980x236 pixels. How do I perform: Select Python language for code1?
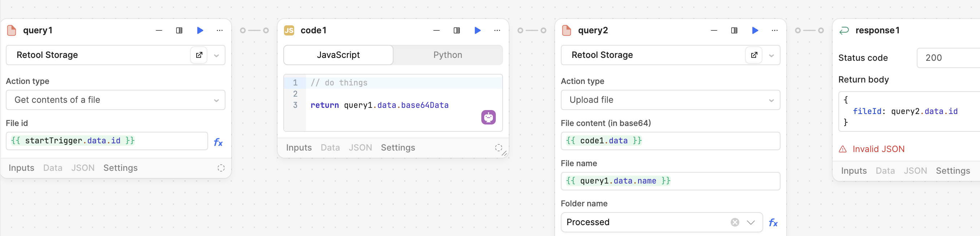coord(448,55)
